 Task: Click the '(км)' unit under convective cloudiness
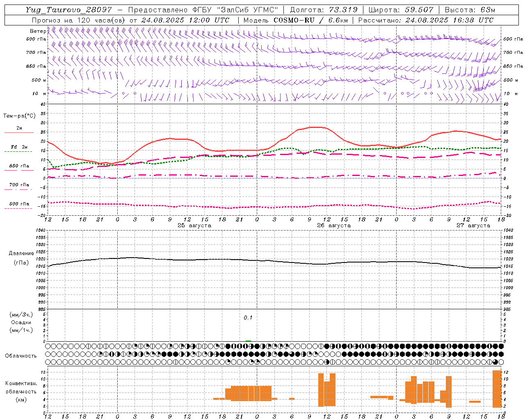point(21,399)
